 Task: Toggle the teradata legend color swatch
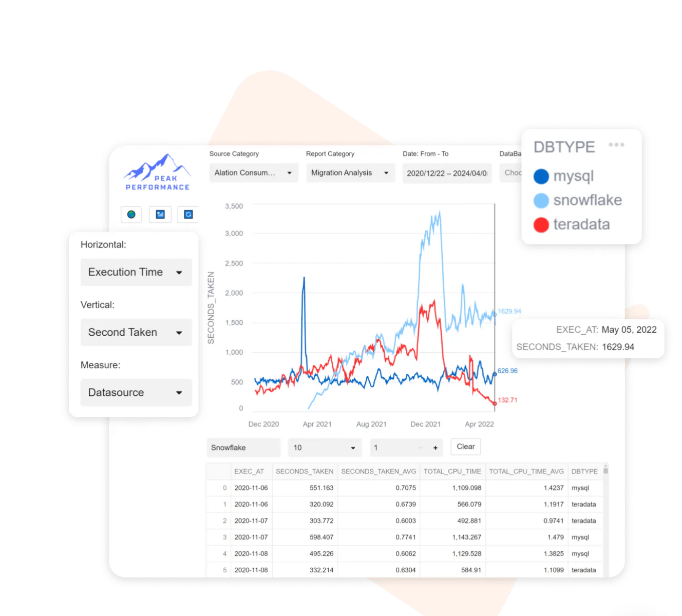[541, 225]
